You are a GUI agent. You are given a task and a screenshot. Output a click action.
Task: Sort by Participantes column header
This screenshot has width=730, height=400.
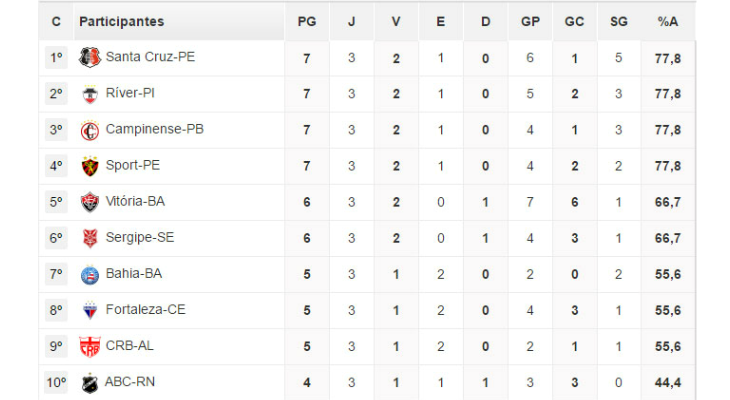(x=121, y=21)
